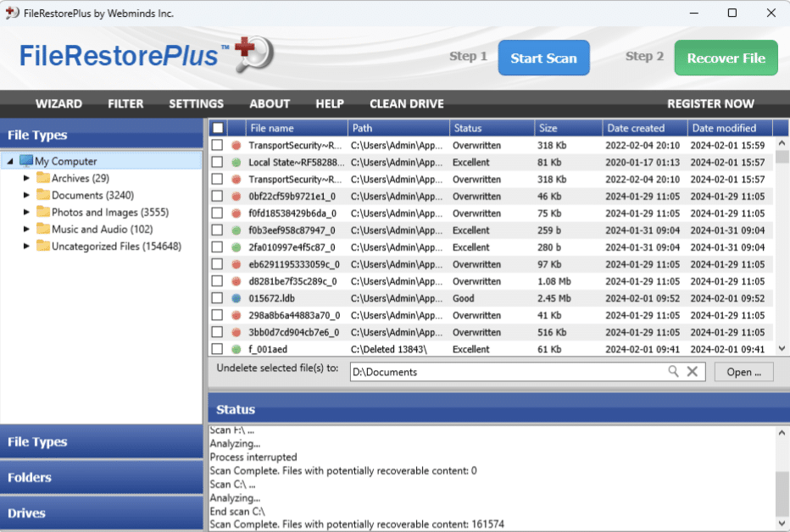Click the My Computer monitor icon

(25, 161)
